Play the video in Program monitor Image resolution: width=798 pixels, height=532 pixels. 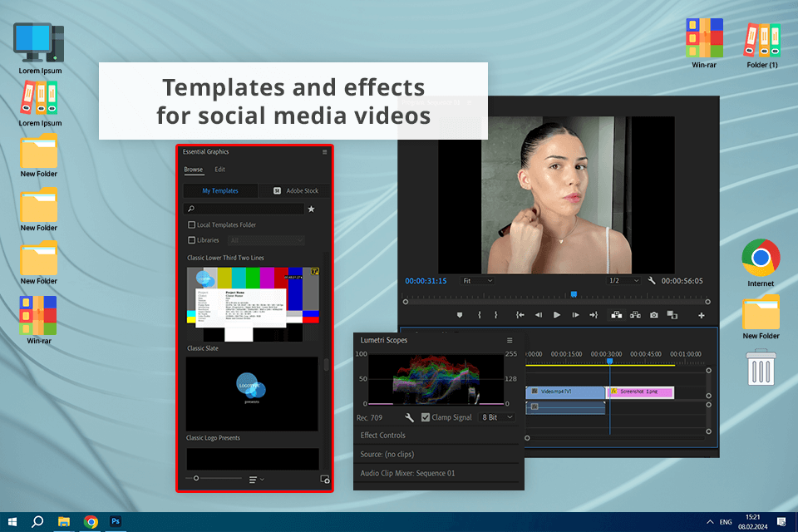557,315
